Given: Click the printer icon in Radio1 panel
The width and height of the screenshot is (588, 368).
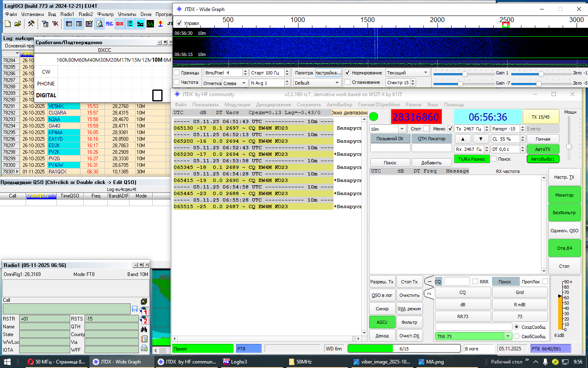Looking at the screenshot, I should coord(144,348).
